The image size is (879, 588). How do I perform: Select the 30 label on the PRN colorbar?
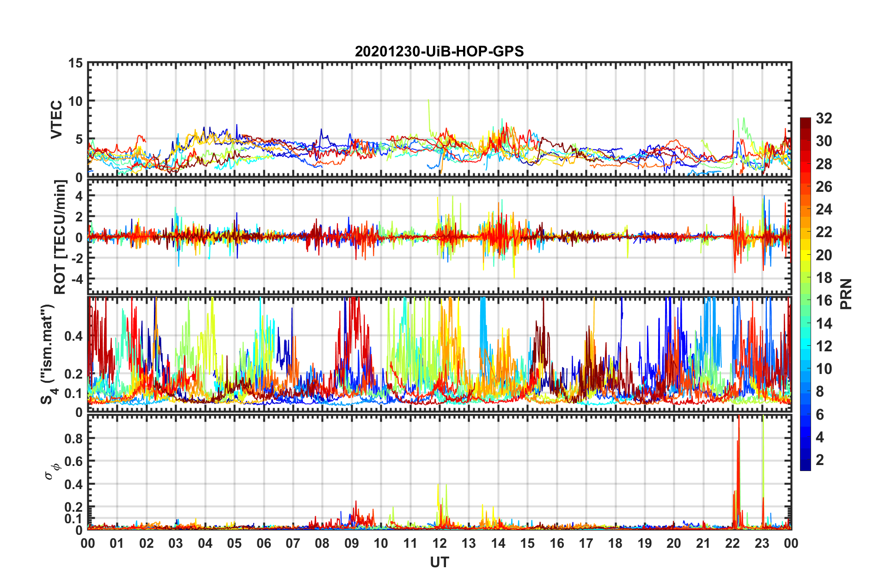click(x=824, y=141)
